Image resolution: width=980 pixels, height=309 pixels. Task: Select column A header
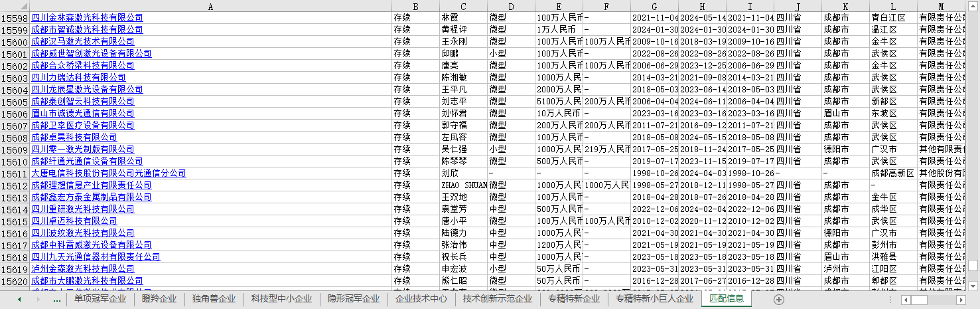pyautogui.click(x=210, y=6)
